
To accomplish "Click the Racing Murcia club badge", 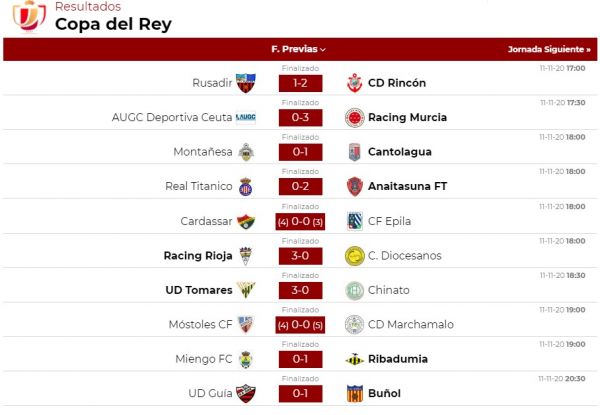I will click(353, 117).
